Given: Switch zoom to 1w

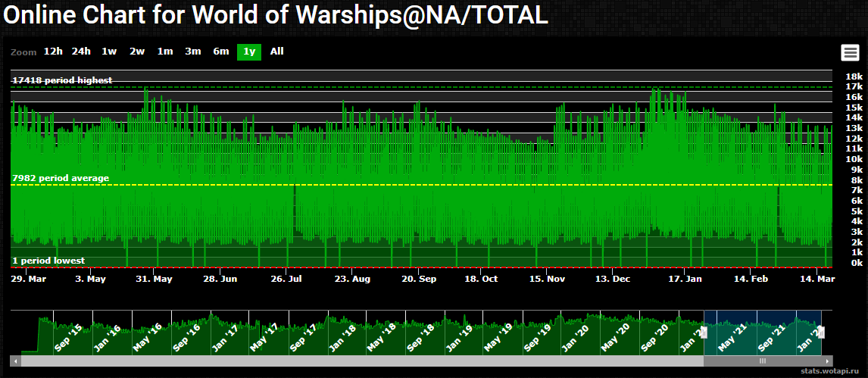Looking at the screenshot, I should (x=109, y=52).
